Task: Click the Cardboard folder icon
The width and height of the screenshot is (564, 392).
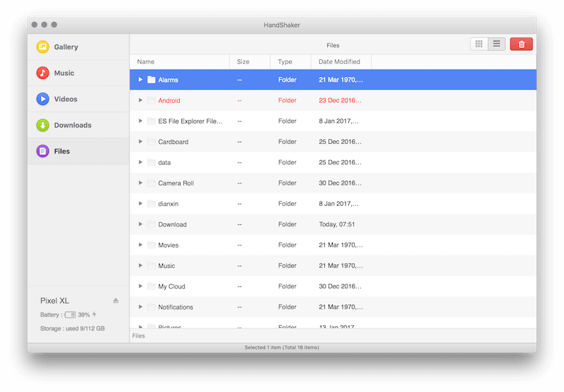Action: [x=151, y=142]
